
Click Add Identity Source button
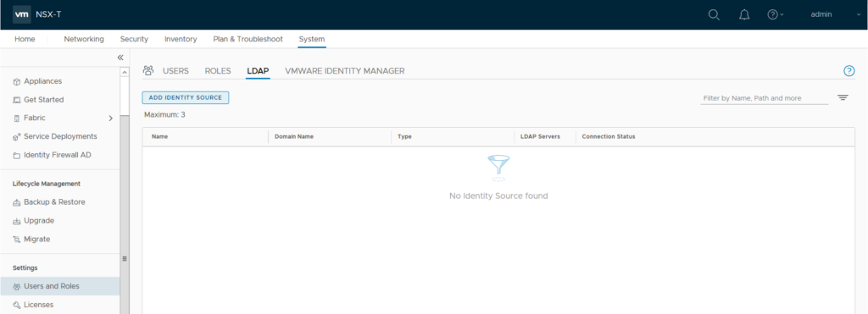(x=186, y=97)
